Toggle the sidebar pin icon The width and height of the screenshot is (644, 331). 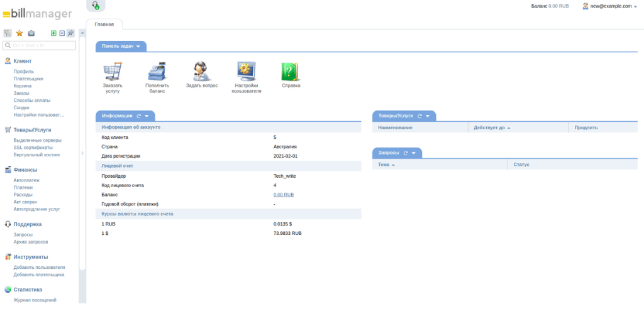(x=70, y=33)
